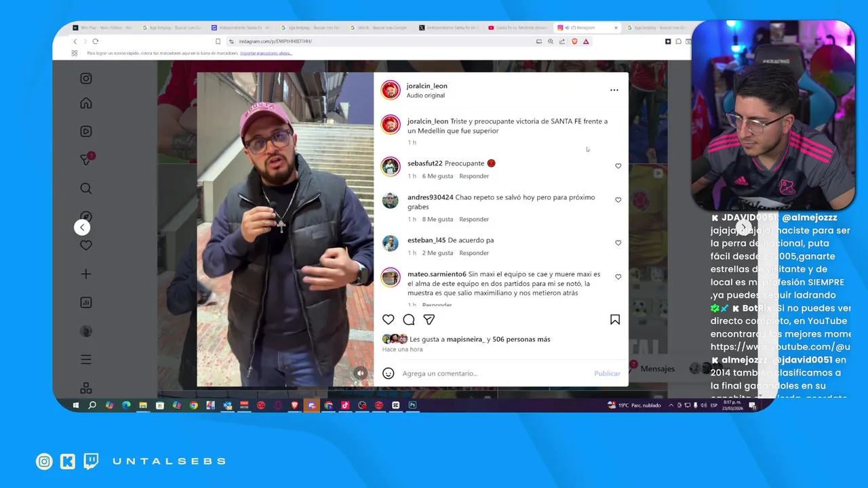Click the Publicar button
Screen dimensions: 868x488
607,373
